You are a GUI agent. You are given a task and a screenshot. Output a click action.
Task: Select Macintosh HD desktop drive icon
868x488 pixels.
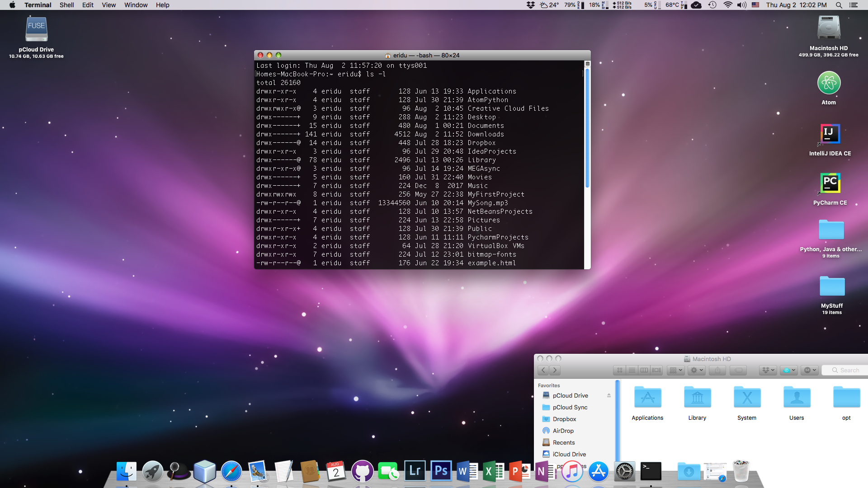829,28
